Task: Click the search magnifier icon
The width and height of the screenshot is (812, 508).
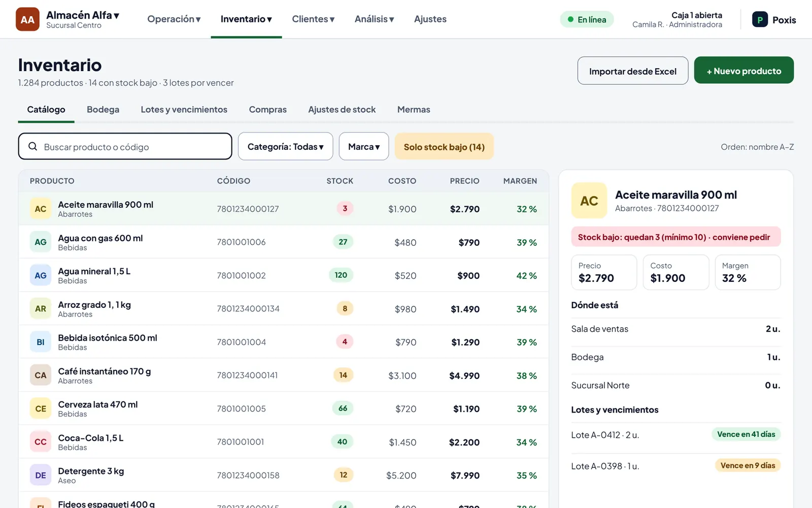Action: [33, 146]
